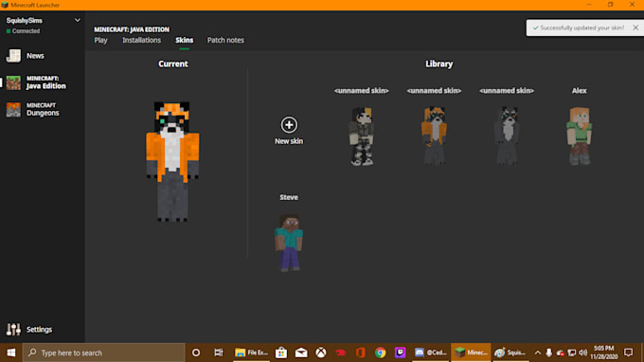Open the Action Center notifications icon
The image size is (644, 362).
click(x=629, y=353)
